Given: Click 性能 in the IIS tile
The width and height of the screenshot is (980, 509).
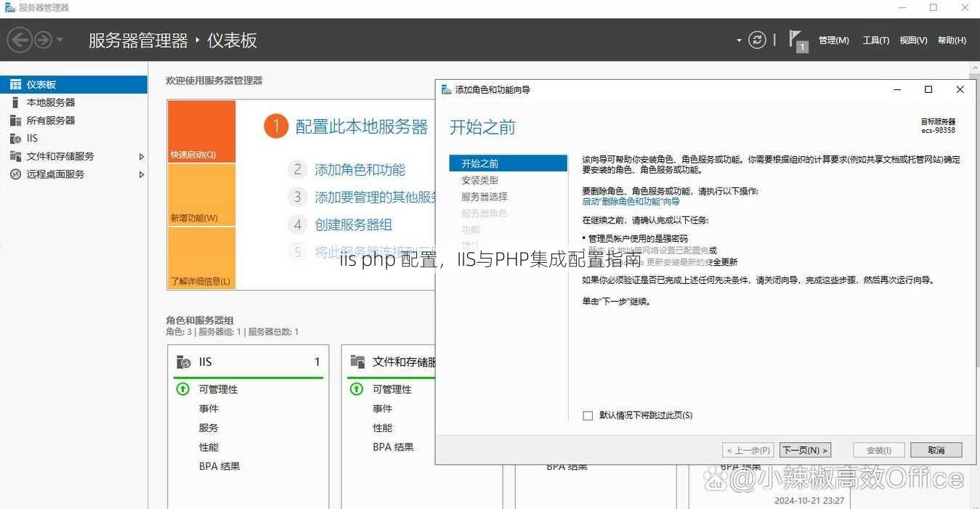Looking at the screenshot, I should point(208,447).
